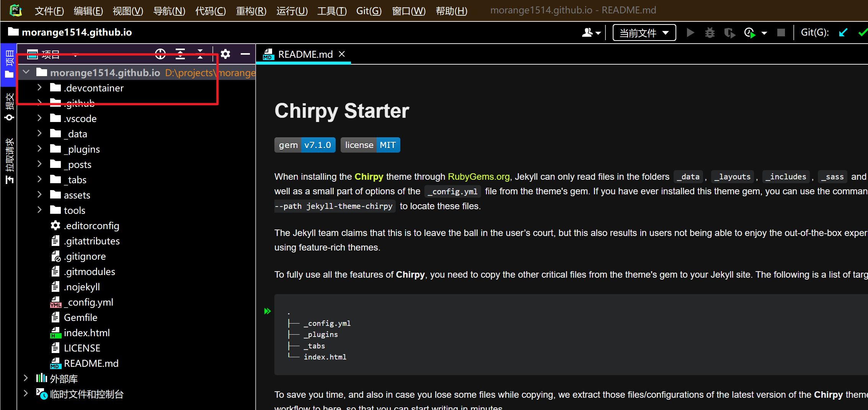Image resolution: width=868 pixels, height=410 pixels.
Task: Select the .gitmodules file
Action: [x=83, y=272]
